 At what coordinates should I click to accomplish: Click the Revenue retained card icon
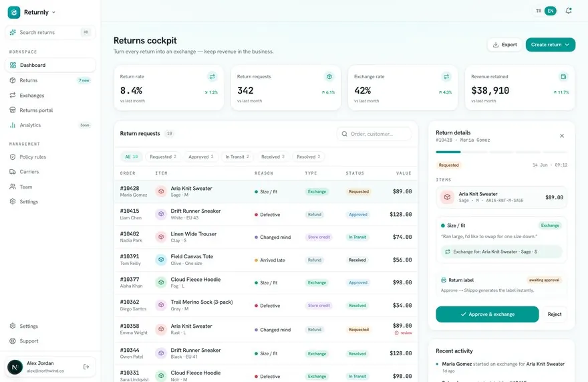coord(563,77)
